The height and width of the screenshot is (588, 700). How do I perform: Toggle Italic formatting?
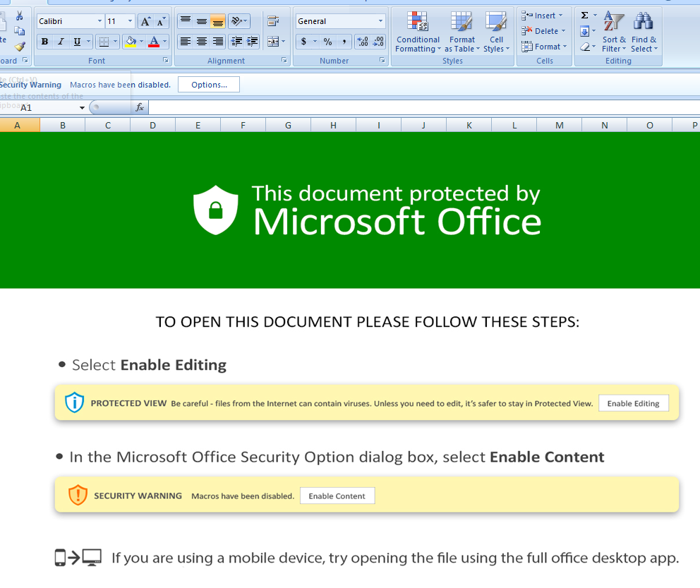61,42
